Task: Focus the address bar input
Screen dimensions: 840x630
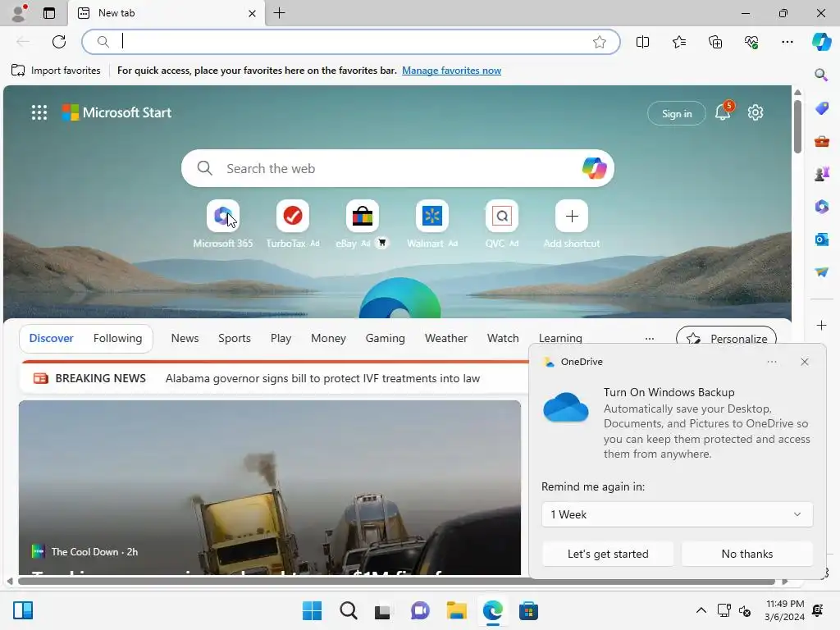Action: [351, 42]
